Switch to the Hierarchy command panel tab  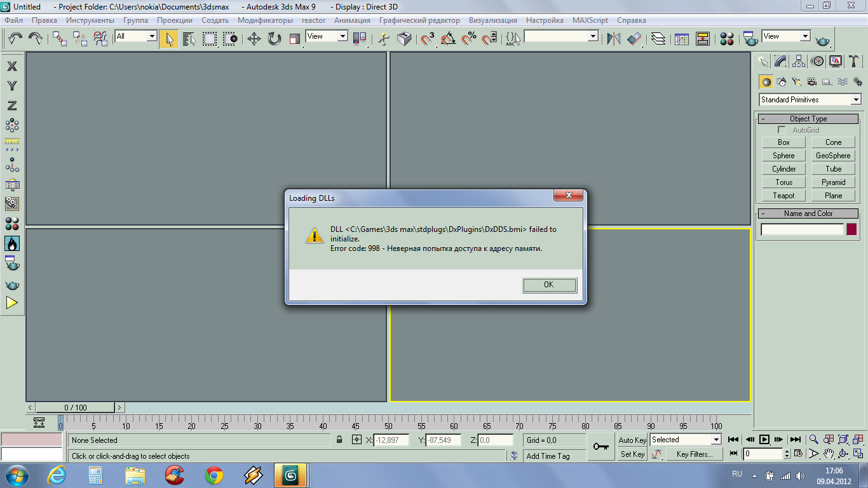point(799,61)
